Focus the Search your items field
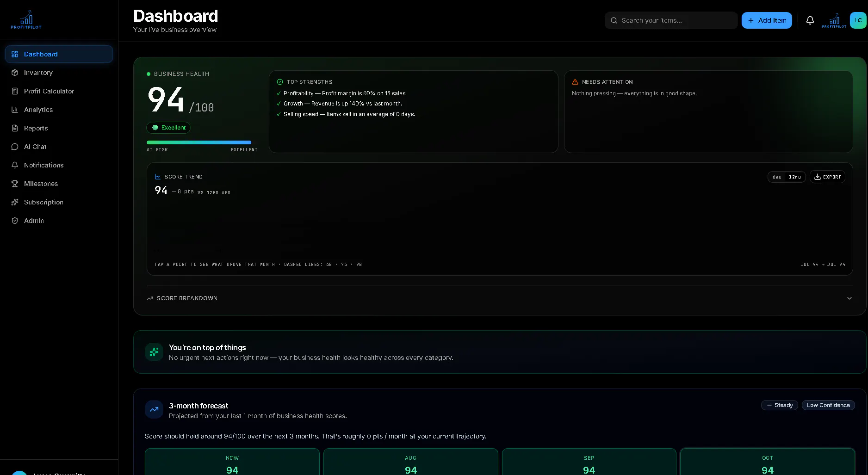This screenshot has height=475, width=868. [671, 20]
